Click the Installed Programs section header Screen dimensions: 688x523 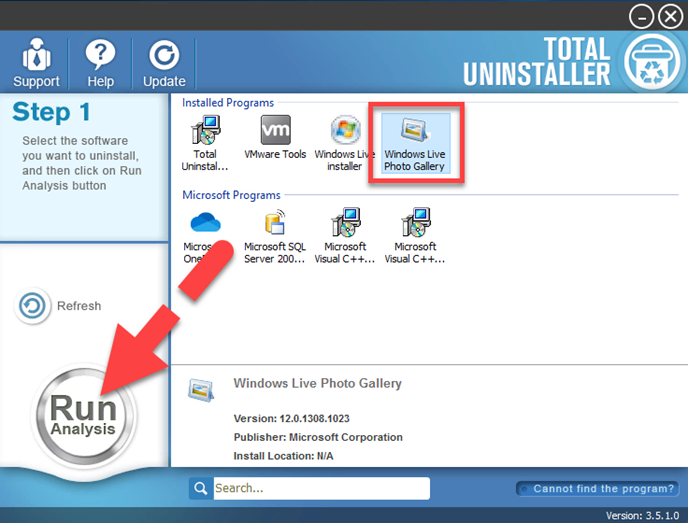coord(228,103)
